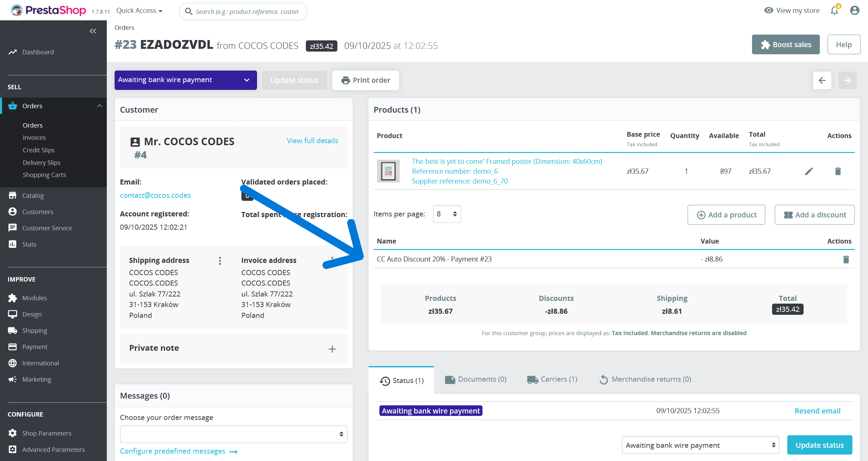This screenshot has width=868, height=461.
Task: Open your account menu avatar
Action: click(854, 11)
